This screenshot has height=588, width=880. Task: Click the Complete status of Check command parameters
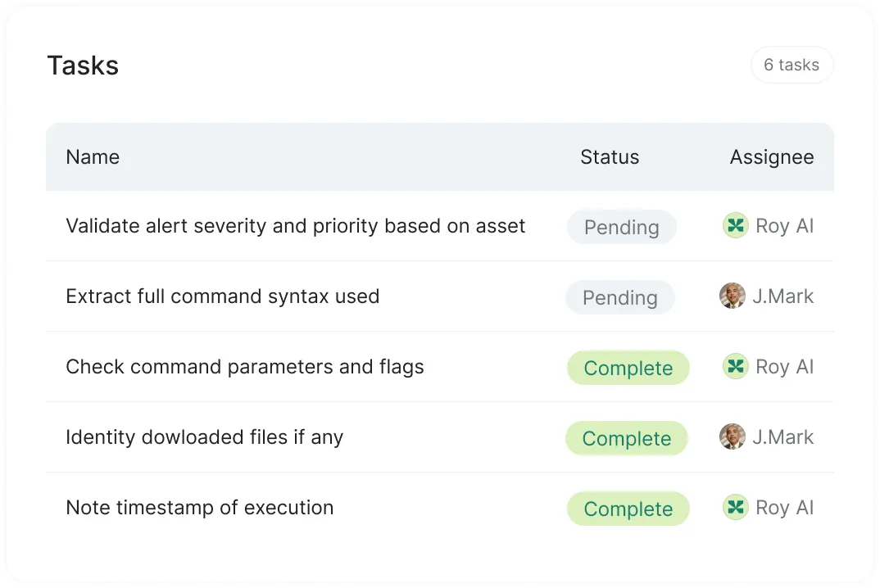628,368
